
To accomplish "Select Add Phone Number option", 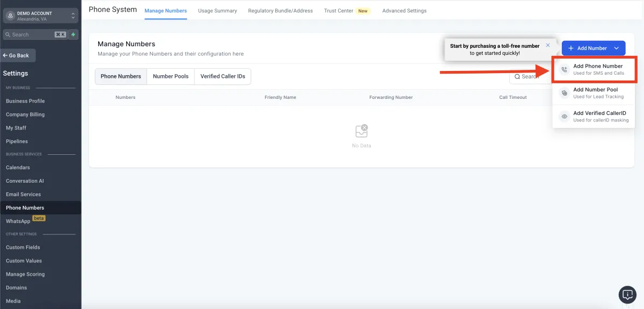I will [594, 69].
